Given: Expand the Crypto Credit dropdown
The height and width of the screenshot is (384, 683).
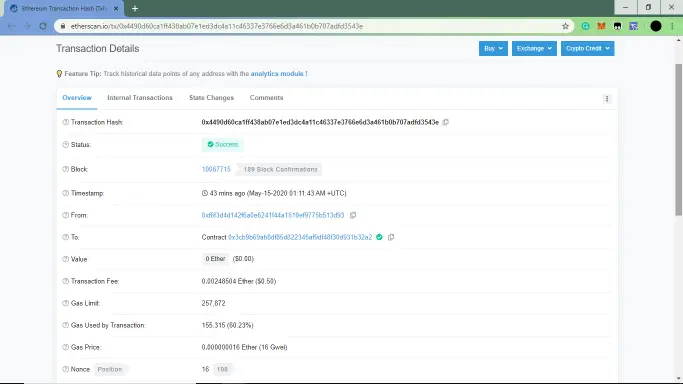Looking at the screenshot, I should click(x=587, y=48).
